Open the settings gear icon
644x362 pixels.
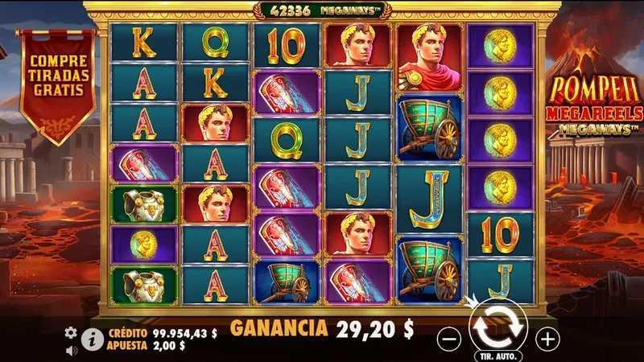pos(71,332)
